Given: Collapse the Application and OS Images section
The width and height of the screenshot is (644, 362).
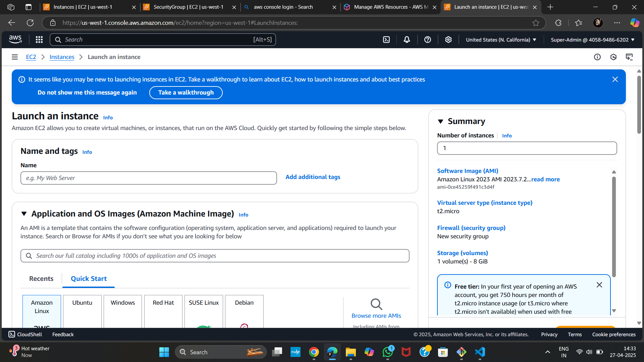Looking at the screenshot, I should click(24, 214).
